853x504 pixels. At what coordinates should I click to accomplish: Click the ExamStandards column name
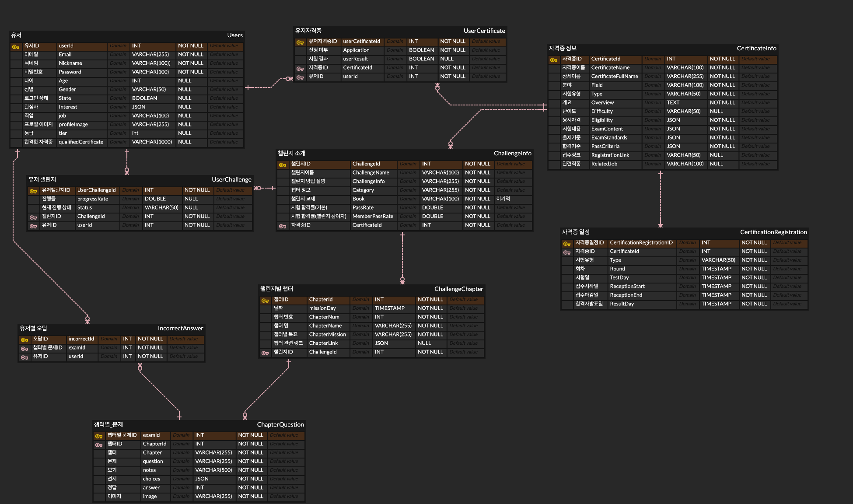click(609, 137)
